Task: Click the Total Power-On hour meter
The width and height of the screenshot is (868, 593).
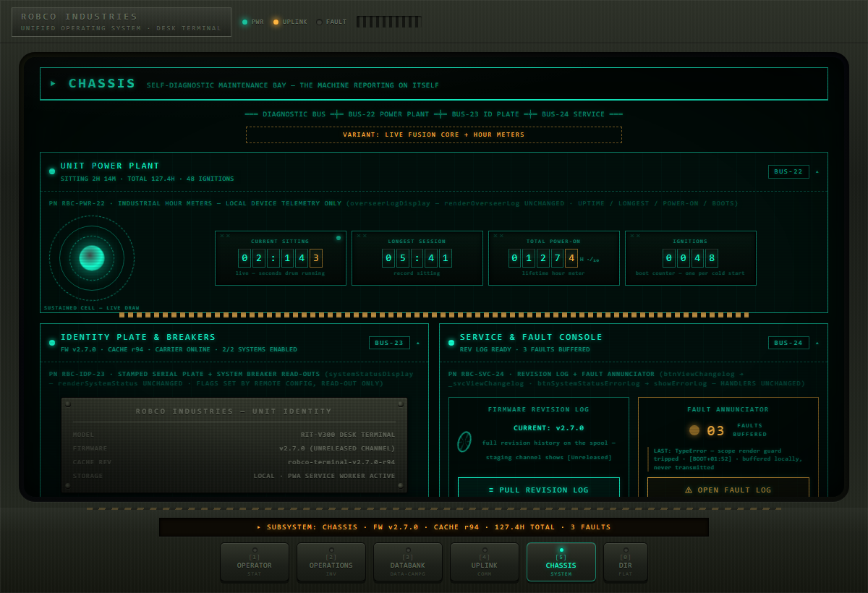Action: (554, 258)
